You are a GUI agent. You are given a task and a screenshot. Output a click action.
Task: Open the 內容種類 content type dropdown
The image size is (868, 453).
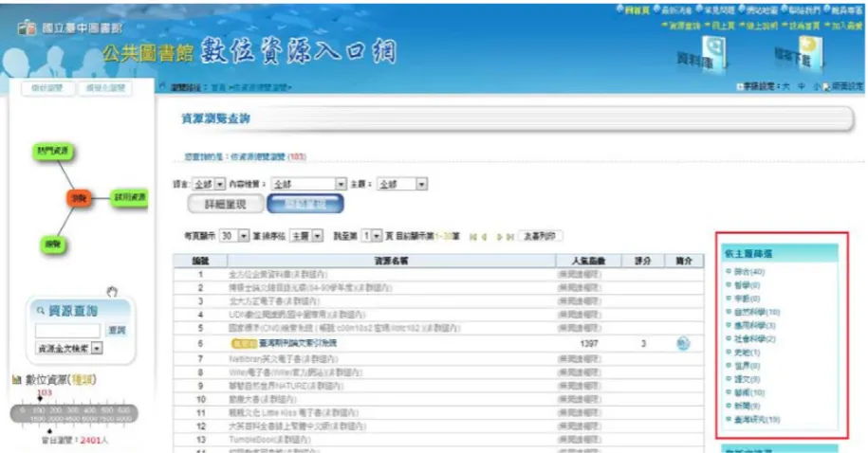pyautogui.click(x=309, y=184)
